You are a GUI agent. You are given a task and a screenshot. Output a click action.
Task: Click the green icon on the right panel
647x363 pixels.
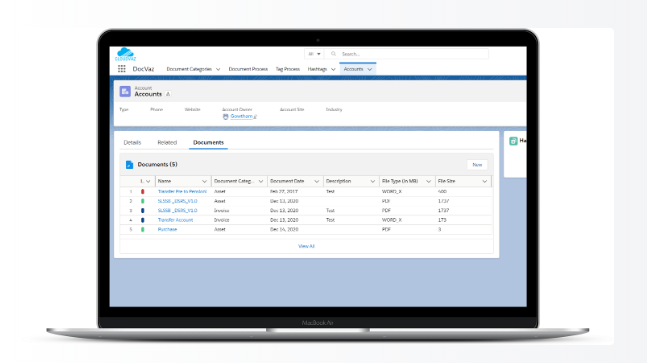513,141
